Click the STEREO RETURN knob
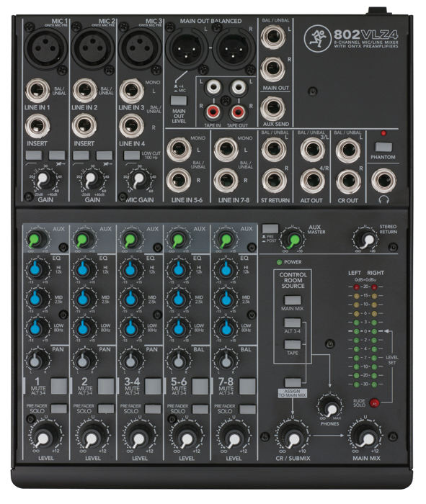Image resolution: width=426 pixels, height=504 pixels. [366, 239]
